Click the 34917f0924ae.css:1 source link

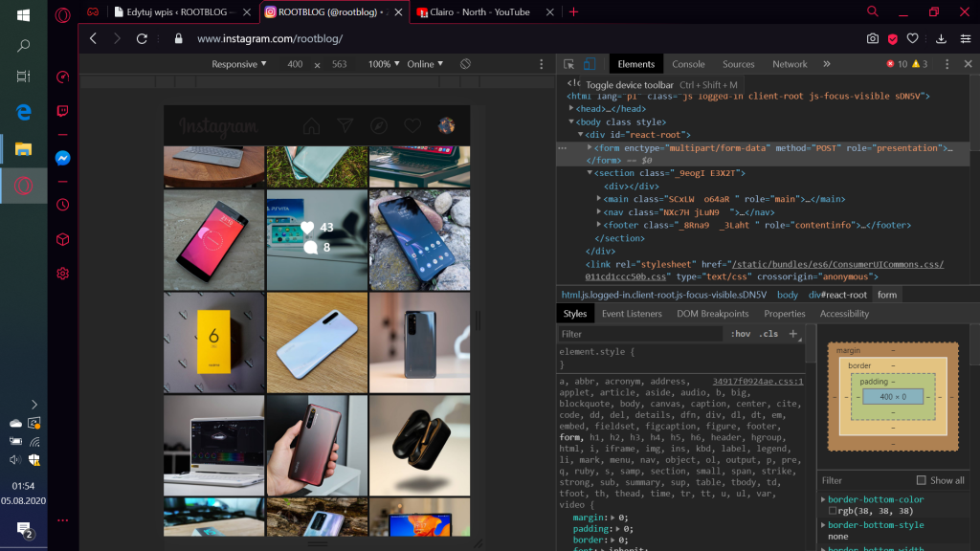pyautogui.click(x=757, y=381)
